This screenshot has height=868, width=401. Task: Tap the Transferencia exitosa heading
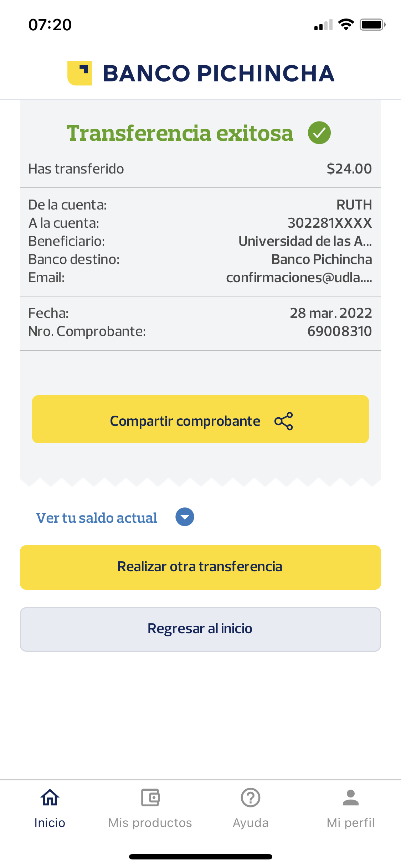pos(180,133)
